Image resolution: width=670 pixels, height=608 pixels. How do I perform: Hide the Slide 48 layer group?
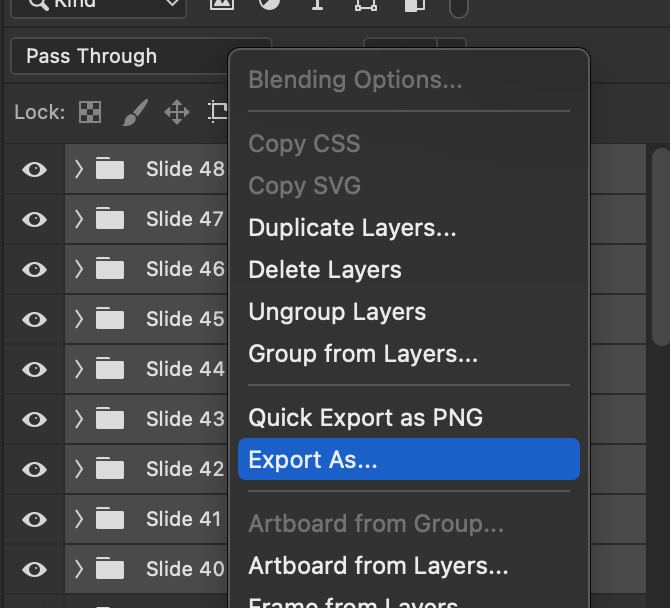35,169
